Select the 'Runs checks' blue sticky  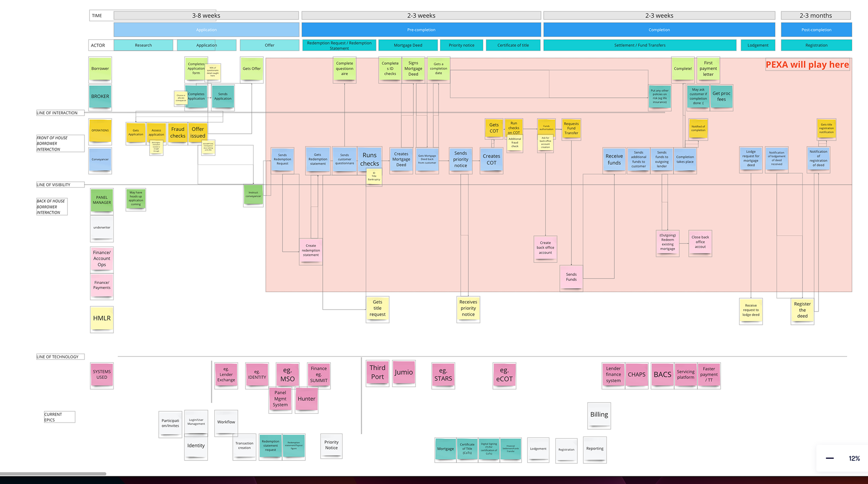tap(369, 159)
